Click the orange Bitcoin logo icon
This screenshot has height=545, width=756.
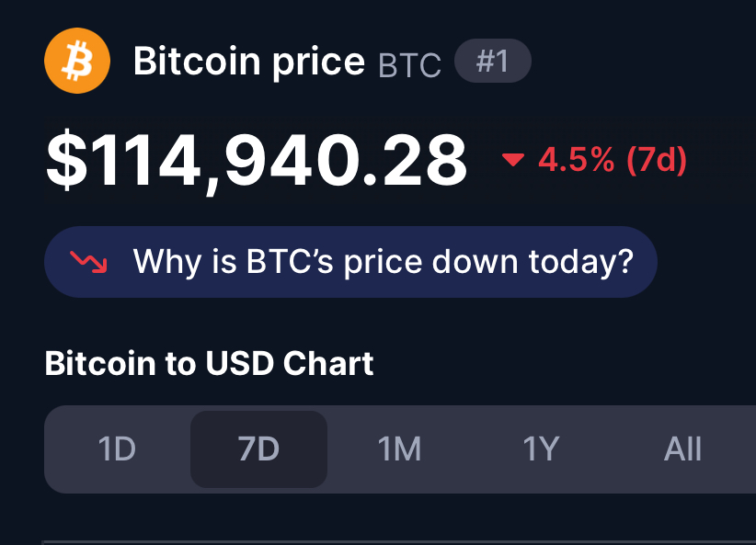tap(77, 61)
